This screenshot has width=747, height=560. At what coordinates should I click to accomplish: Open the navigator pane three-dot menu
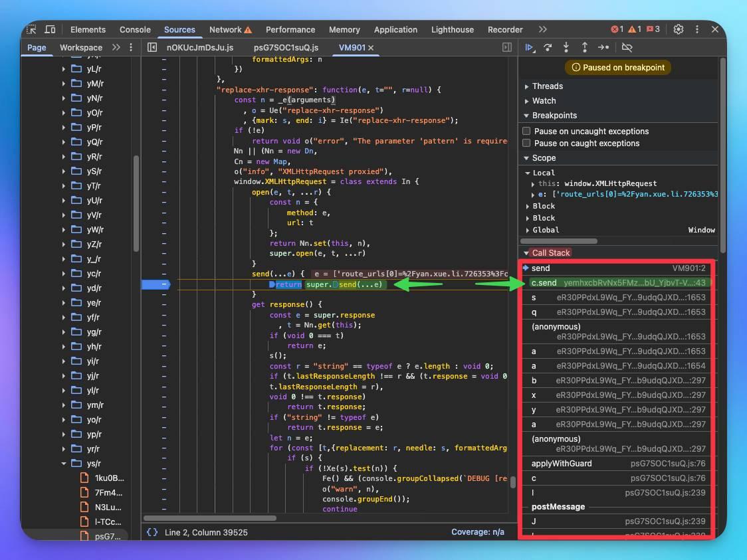point(131,47)
